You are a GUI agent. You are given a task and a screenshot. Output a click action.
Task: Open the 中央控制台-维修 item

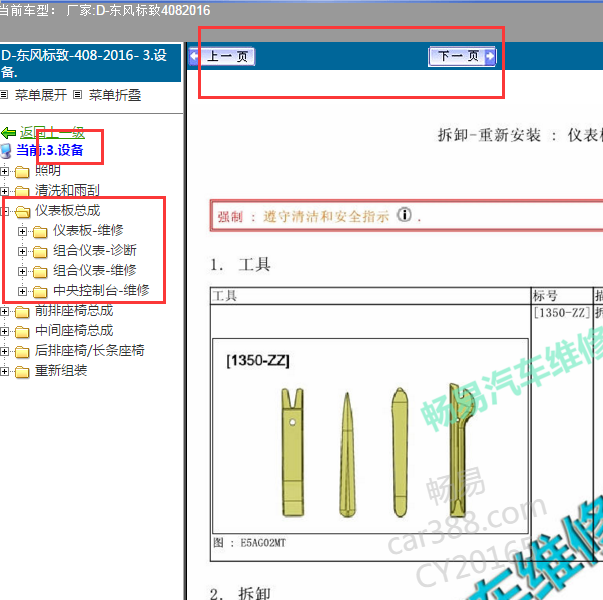[x=102, y=290]
